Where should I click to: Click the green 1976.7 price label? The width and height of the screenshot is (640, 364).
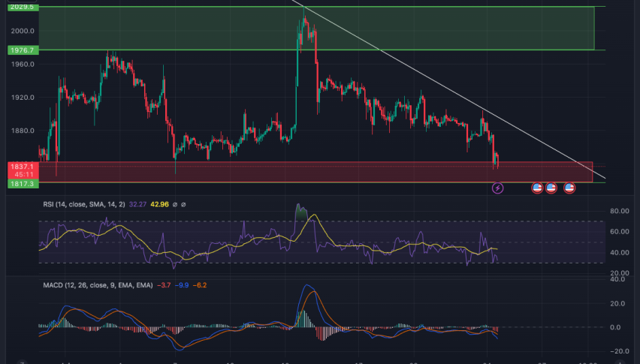23,50
